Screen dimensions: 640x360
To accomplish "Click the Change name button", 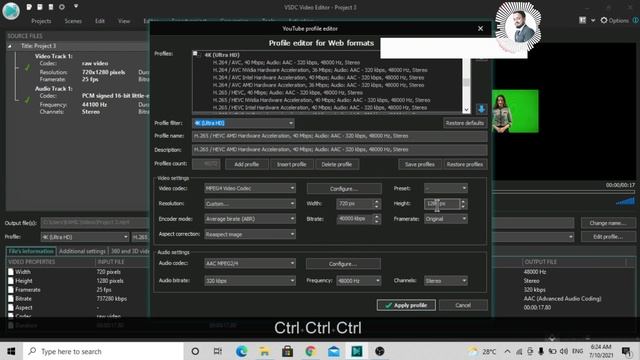I will [607, 223].
